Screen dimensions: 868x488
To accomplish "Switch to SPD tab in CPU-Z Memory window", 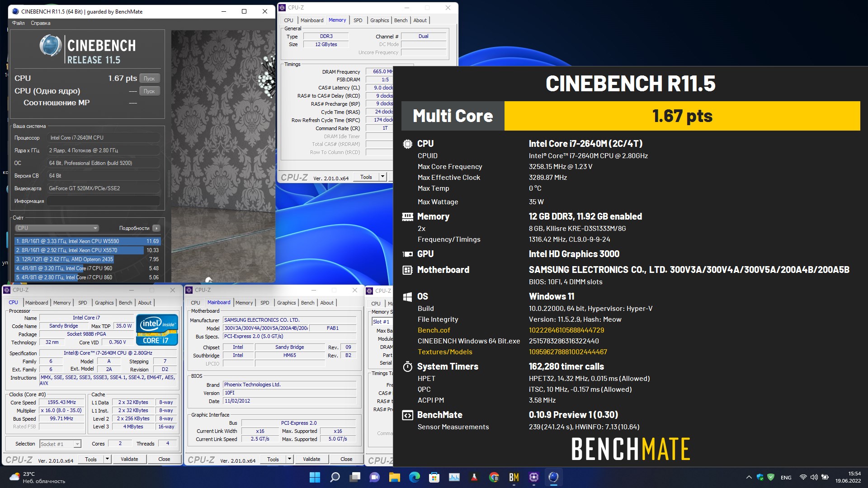I will coord(358,20).
